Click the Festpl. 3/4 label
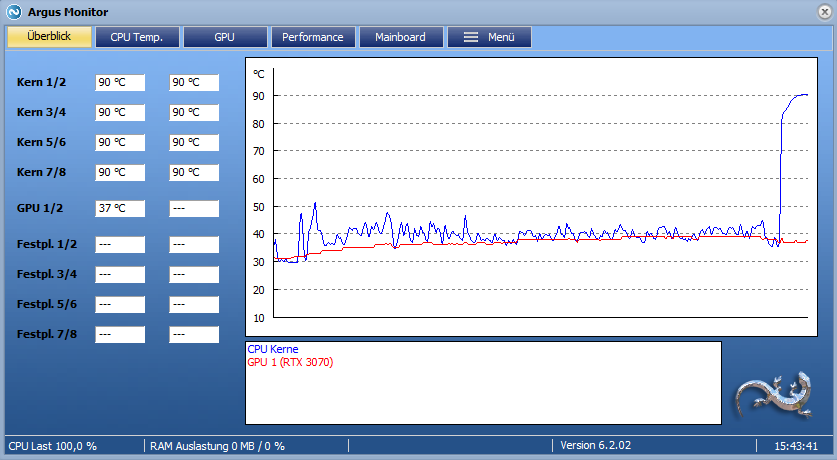The image size is (837, 460). (x=46, y=274)
